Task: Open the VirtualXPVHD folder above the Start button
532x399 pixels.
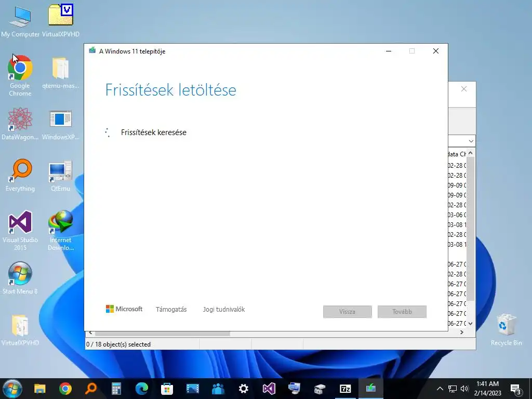Action: click(20, 330)
